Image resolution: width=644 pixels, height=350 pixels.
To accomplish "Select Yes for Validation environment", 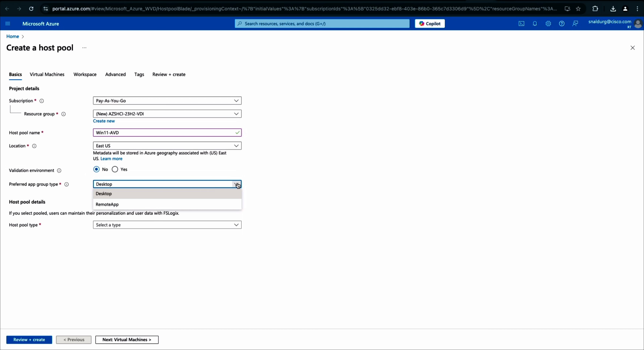I will click(x=115, y=169).
